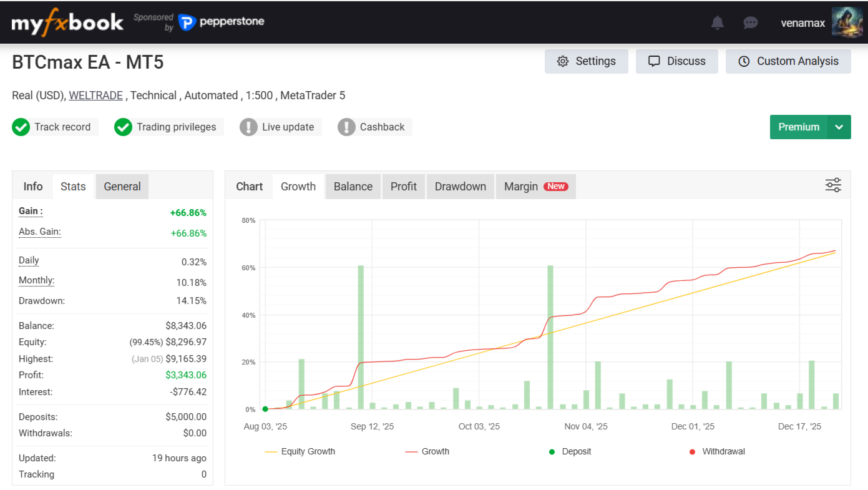This screenshot has height=490, width=868.
Task: Click the Track record verified checkmark
Action: point(21,127)
